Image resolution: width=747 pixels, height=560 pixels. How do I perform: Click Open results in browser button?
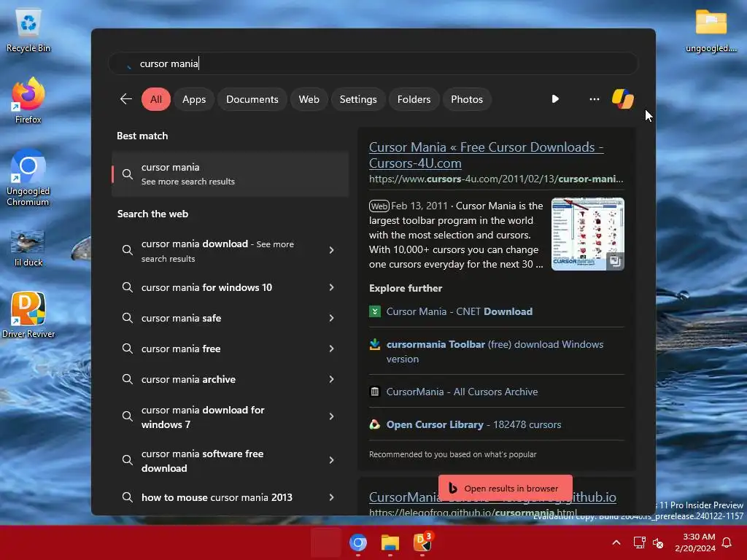506,488
